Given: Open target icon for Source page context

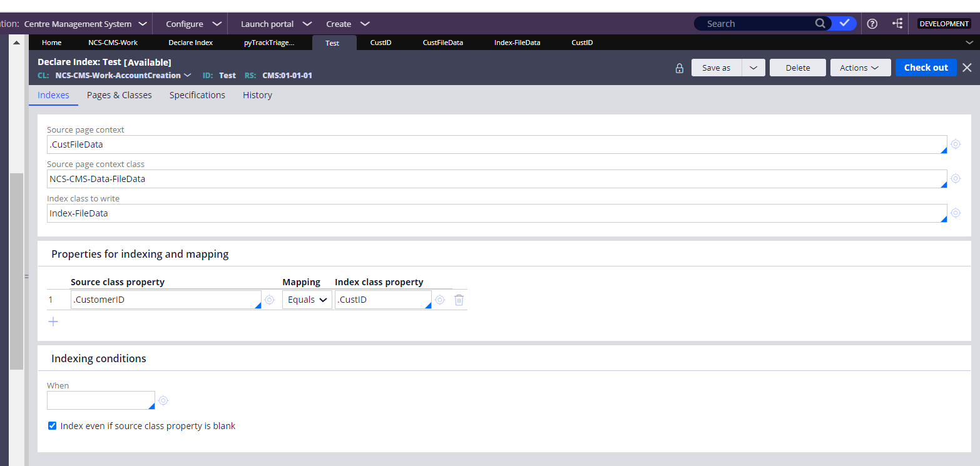Looking at the screenshot, I should (x=956, y=144).
